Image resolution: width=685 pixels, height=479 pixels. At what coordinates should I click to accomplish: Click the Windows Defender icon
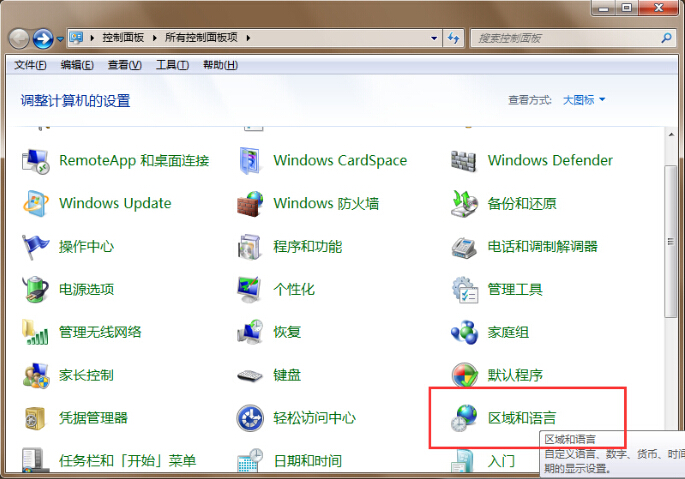coord(463,160)
